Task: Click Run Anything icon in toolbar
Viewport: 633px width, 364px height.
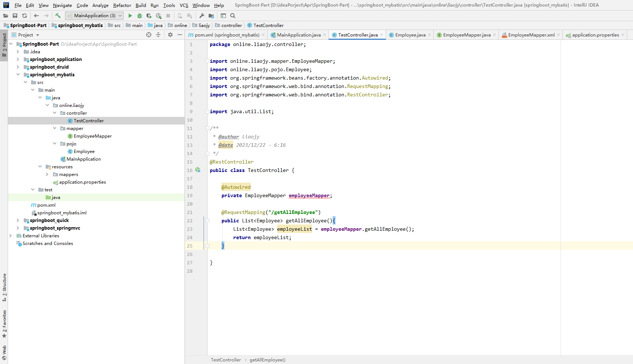Action: coord(223,16)
